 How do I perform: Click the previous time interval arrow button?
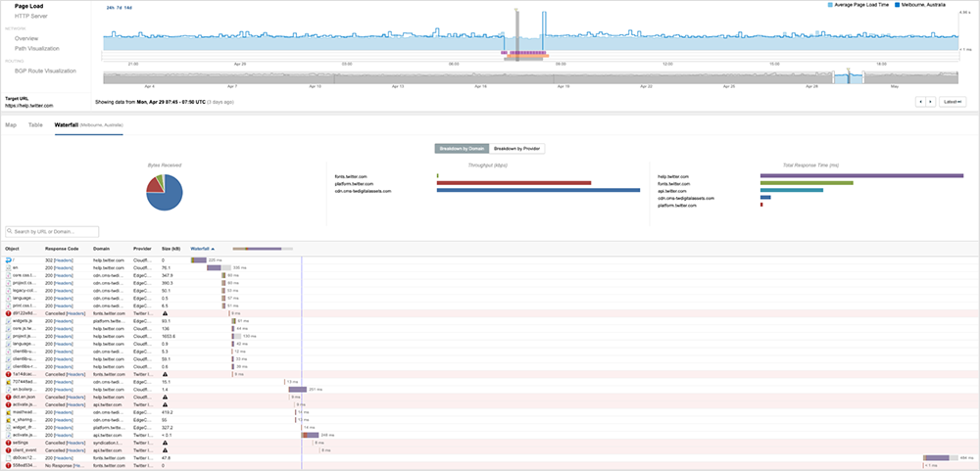(920, 102)
